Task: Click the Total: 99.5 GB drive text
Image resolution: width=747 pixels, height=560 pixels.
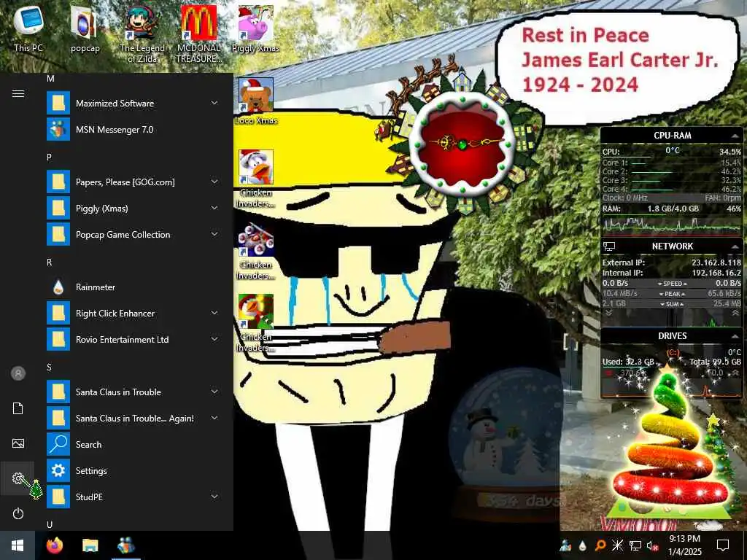Action: (715, 362)
